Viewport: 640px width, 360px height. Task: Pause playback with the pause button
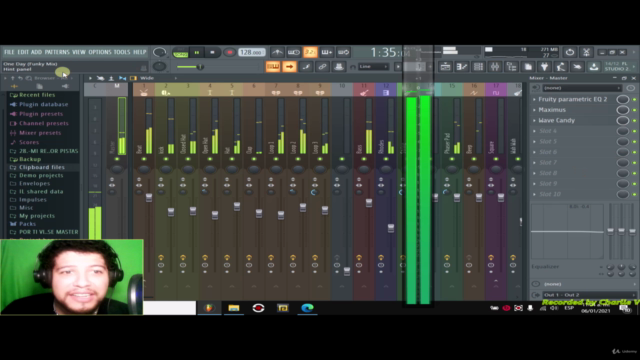coord(197,52)
